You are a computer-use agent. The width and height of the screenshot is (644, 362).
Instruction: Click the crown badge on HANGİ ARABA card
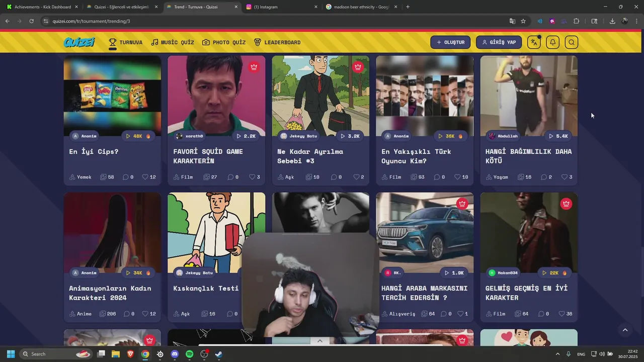[x=462, y=204]
